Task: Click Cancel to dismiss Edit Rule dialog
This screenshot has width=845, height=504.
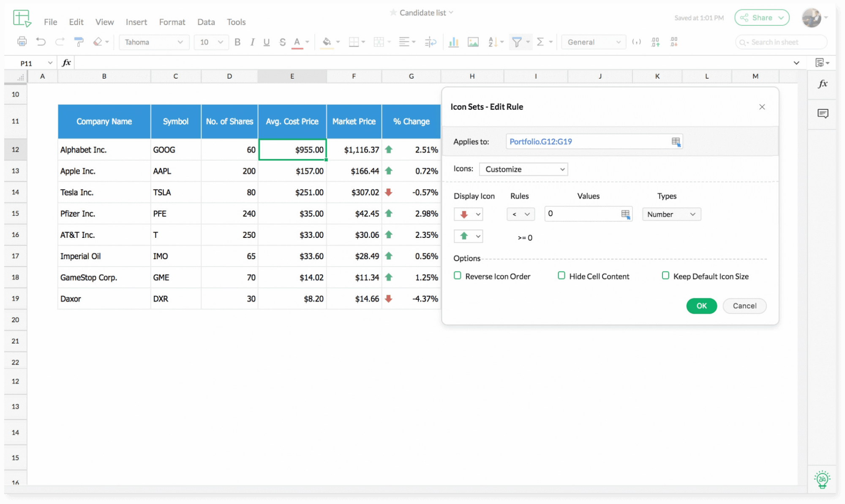Action: click(x=744, y=305)
